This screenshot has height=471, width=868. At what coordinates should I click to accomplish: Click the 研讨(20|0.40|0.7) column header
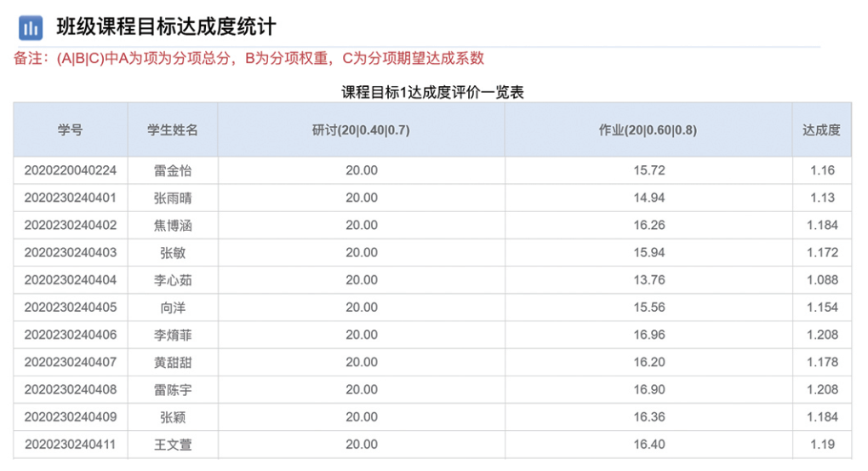coord(361,130)
